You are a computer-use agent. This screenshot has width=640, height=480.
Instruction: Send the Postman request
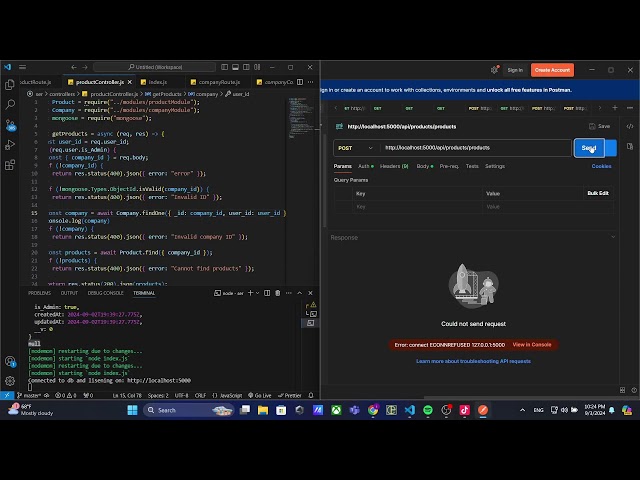(589, 148)
